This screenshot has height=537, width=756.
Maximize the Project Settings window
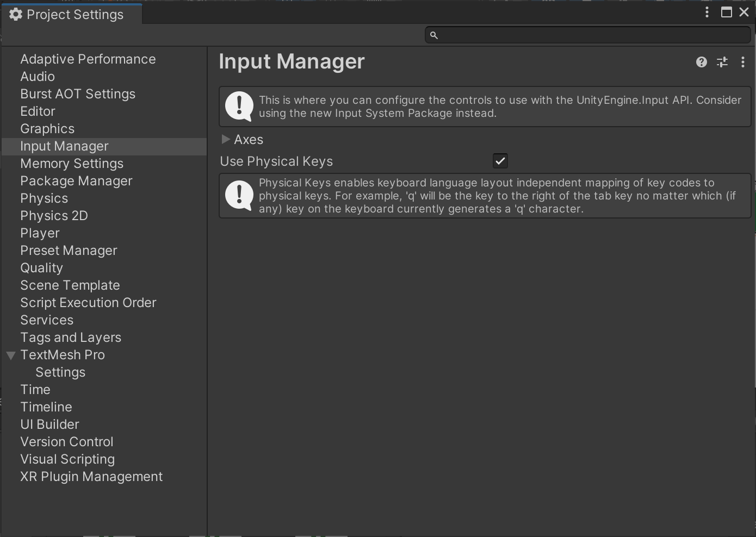pos(727,12)
